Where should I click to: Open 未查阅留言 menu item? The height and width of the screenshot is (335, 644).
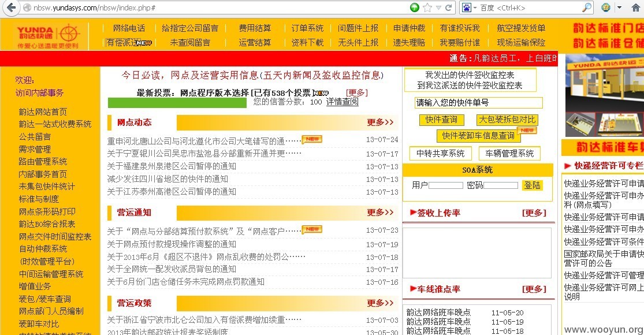tap(190, 43)
